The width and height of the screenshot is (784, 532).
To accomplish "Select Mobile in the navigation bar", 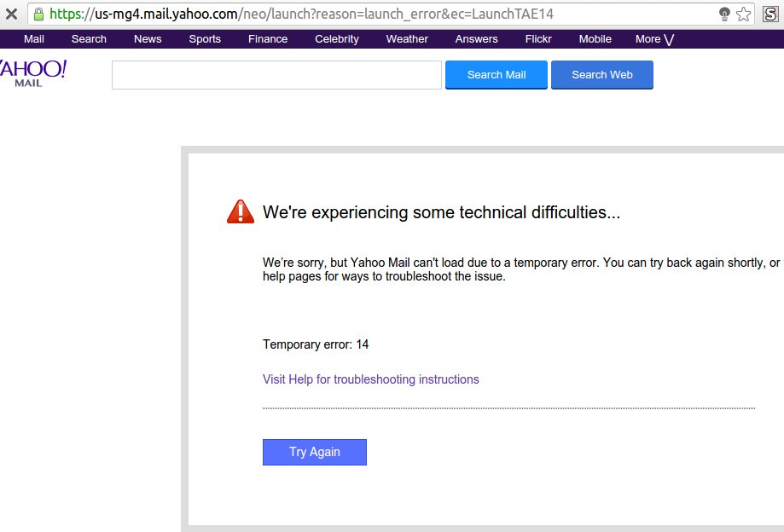I will (595, 39).
